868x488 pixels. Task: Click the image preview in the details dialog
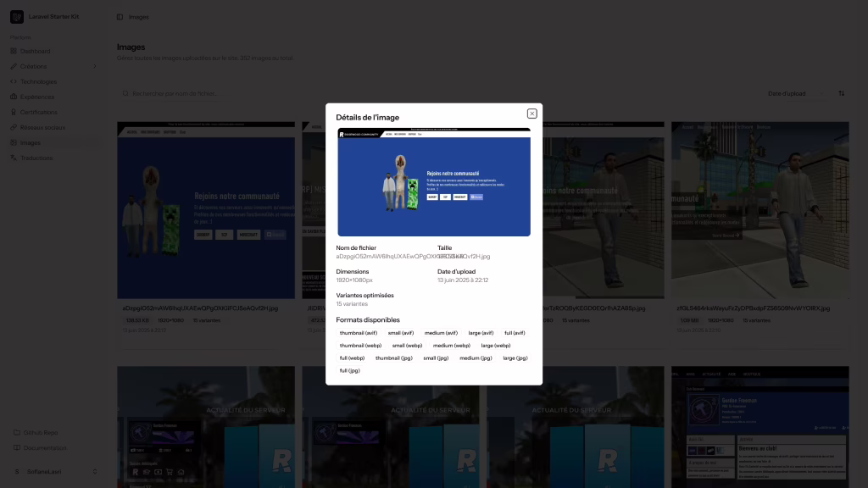[x=434, y=182]
